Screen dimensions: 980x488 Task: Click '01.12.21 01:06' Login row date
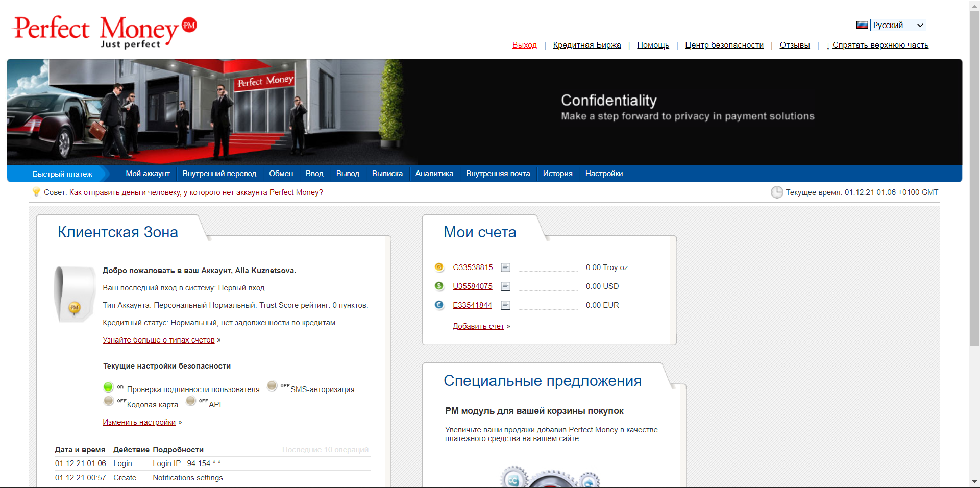pyautogui.click(x=81, y=463)
